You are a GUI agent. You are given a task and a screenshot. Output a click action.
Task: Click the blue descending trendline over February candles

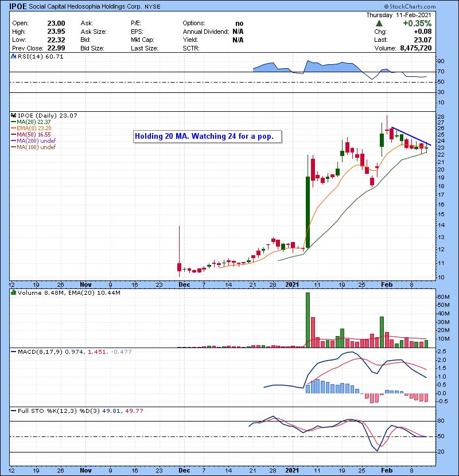click(x=411, y=136)
